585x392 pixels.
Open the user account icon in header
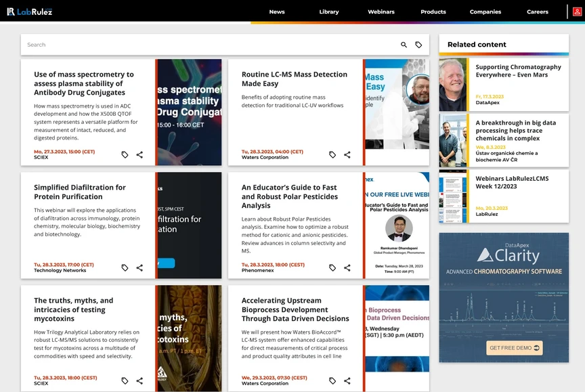coord(577,12)
